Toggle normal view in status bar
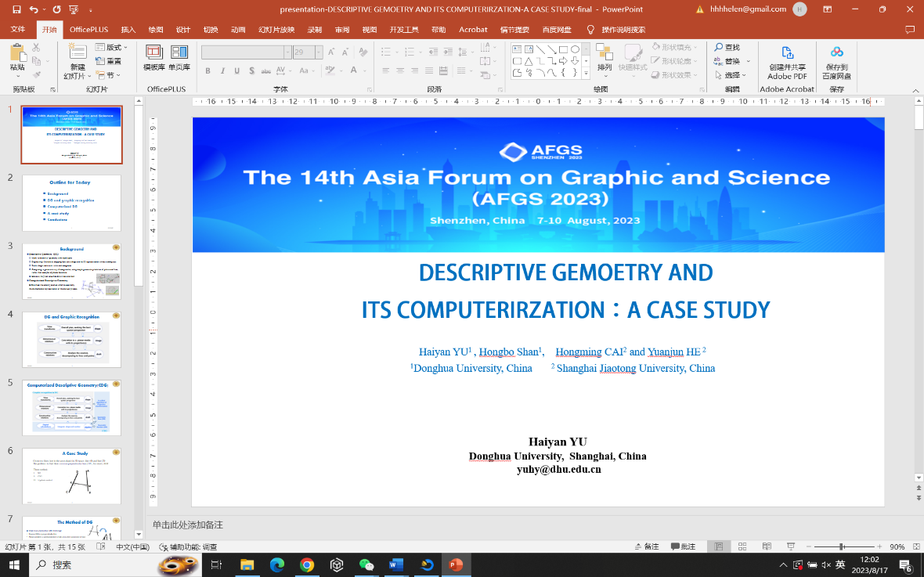 [717, 546]
